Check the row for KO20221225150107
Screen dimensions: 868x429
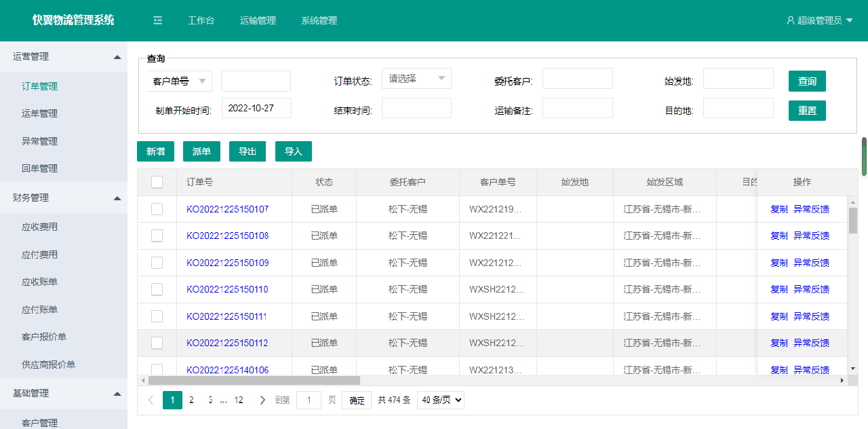[x=157, y=209]
